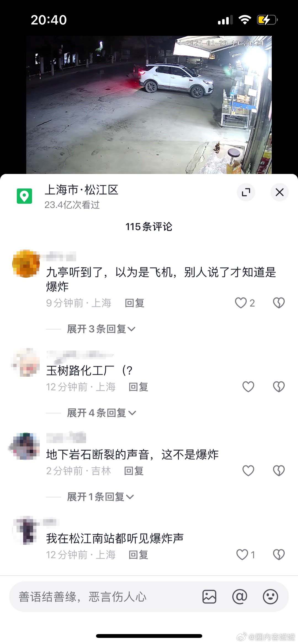Expand 展开4条回复 replies
Image resolution: width=298 pixels, height=644 pixels.
(101, 413)
